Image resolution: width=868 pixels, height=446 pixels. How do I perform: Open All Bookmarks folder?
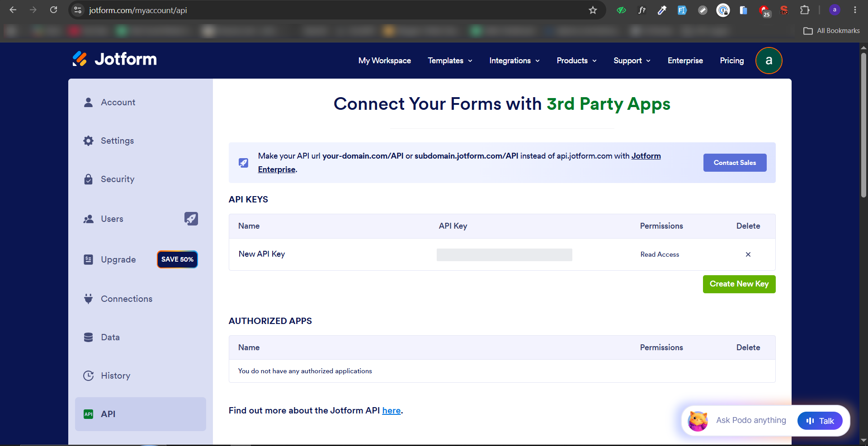click(832, 31)
